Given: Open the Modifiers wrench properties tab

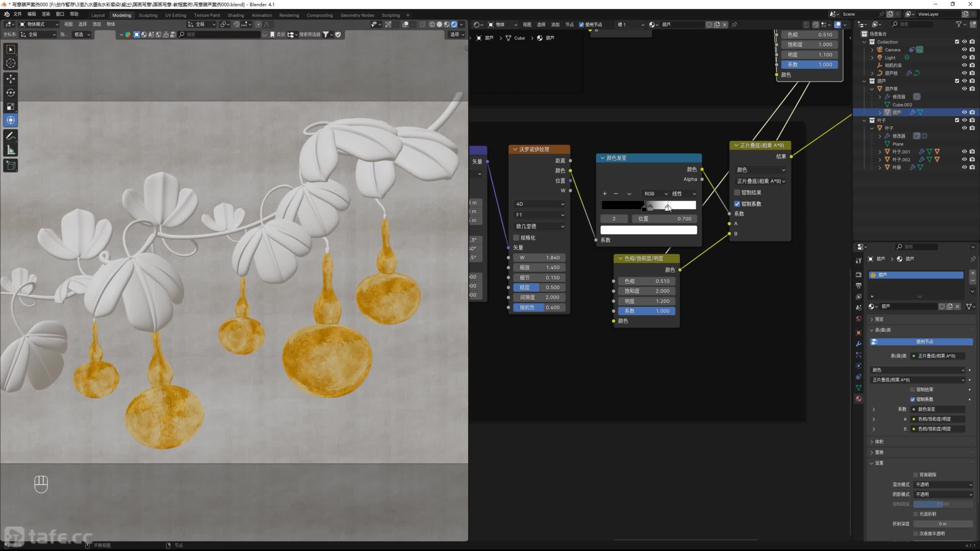Looking at the screenshot, I should (859, 344).
